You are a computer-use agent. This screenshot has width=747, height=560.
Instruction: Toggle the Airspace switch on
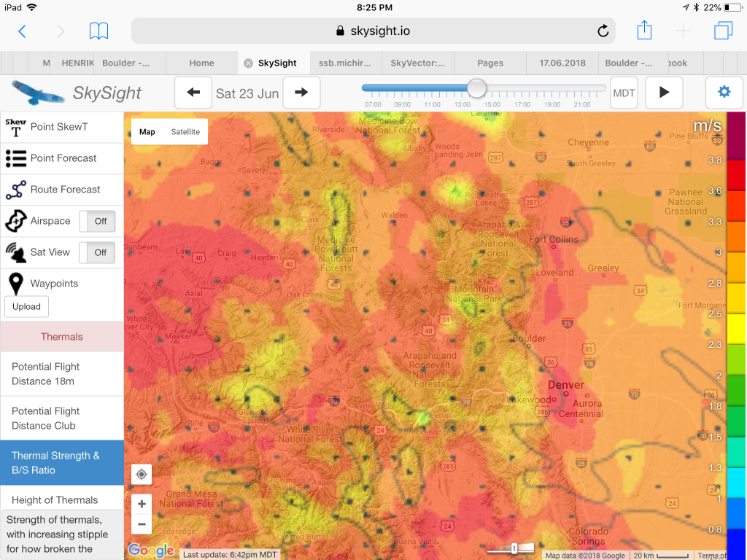97,221
